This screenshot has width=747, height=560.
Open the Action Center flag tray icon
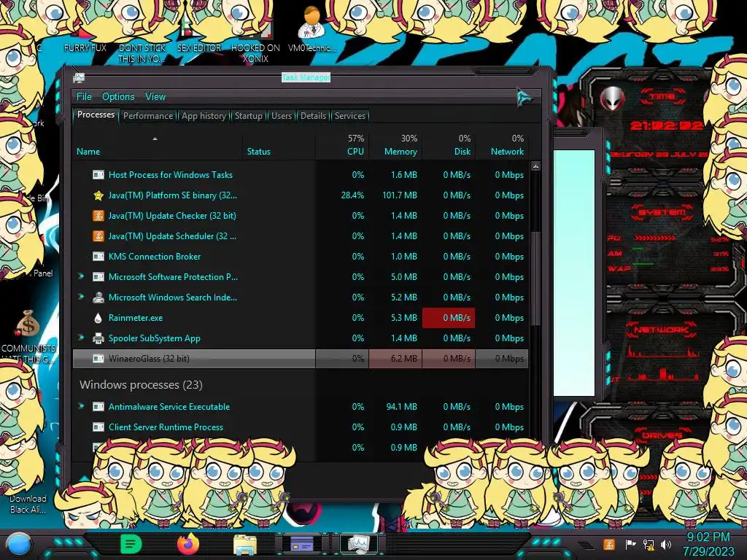630,544
